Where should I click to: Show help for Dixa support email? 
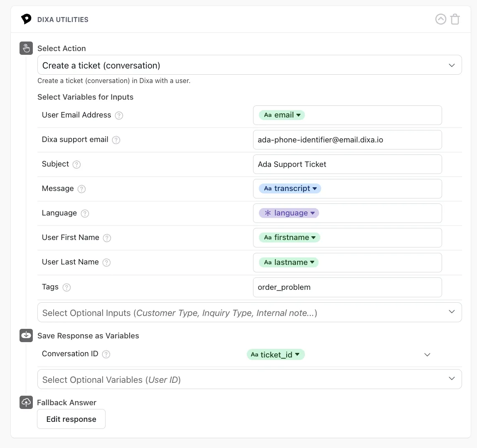coord(116,140)
